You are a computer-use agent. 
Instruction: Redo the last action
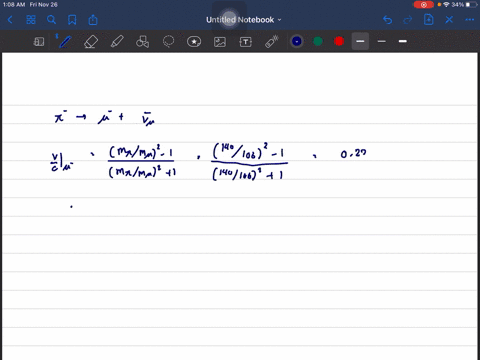pyautogui.click(x=407, y=20)
